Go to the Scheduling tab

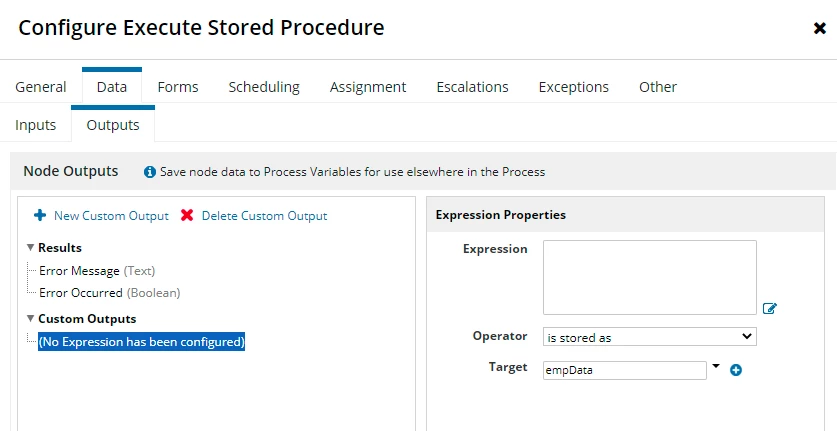click(264, 87)
